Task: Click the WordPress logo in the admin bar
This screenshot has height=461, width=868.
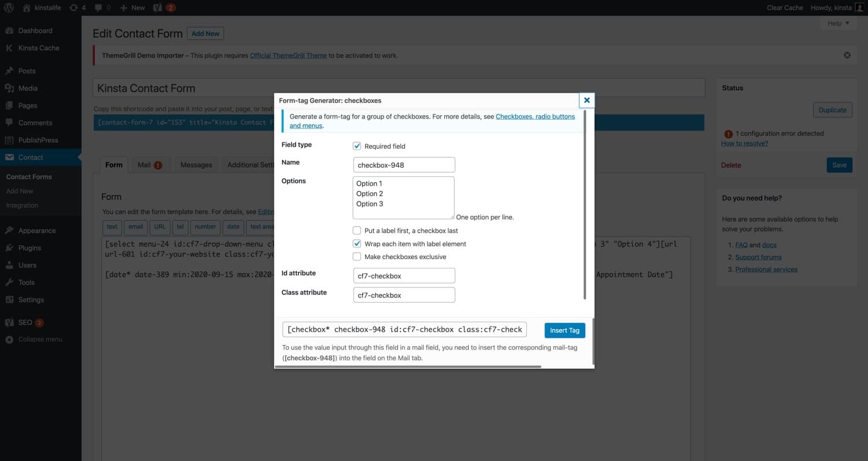Action: click(x=8, y=8)
